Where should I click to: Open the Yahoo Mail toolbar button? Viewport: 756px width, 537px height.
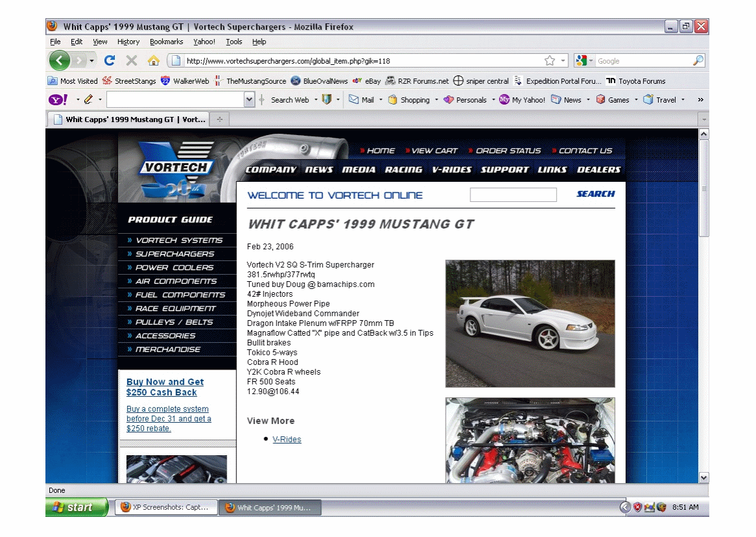361,100
